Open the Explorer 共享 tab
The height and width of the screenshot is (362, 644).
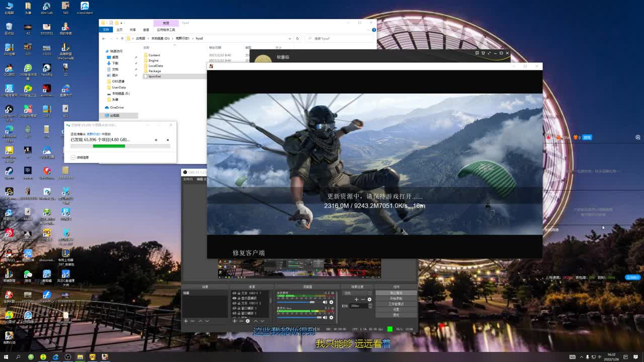click(133, 30)
